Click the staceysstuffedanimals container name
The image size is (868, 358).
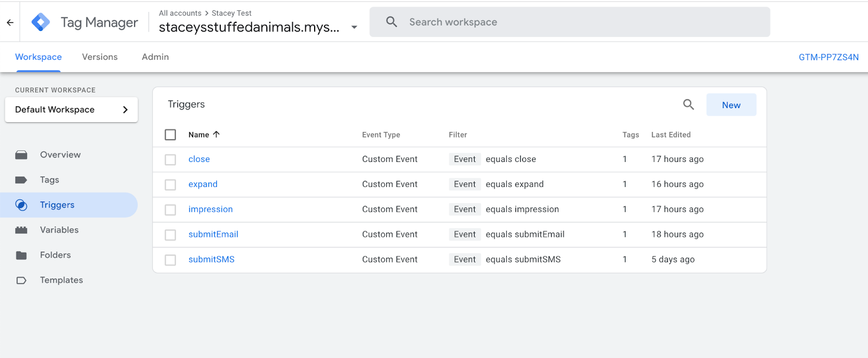(249, 27)
